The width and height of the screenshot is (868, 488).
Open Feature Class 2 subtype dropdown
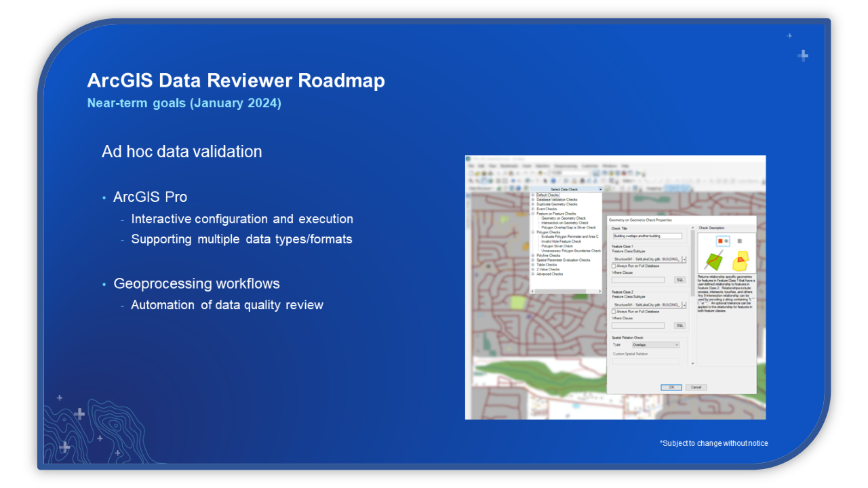coord(684,305)
